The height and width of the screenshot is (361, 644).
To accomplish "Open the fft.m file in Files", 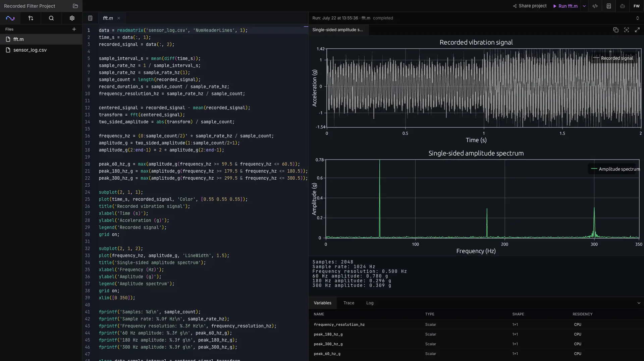I will 41,39.
